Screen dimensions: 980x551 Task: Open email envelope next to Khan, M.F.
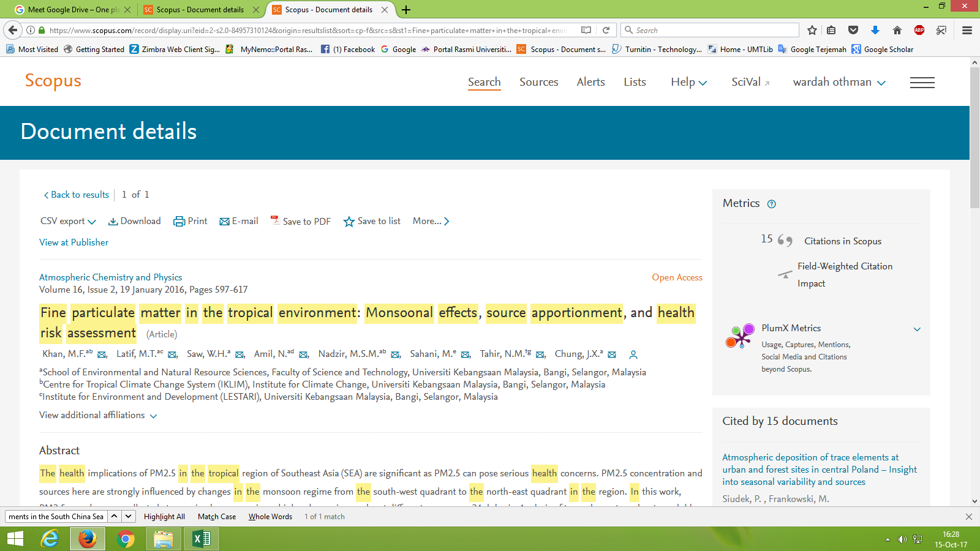coord(102,354)
